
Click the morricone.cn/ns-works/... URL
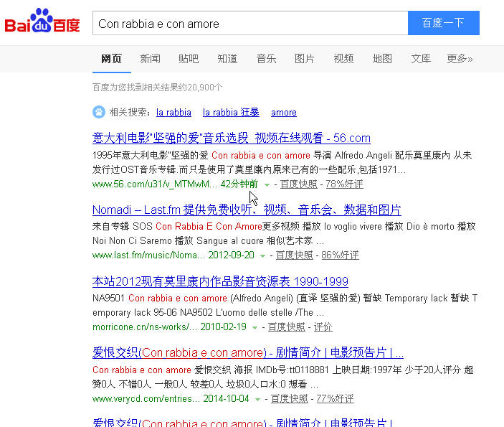coord(145,327)
